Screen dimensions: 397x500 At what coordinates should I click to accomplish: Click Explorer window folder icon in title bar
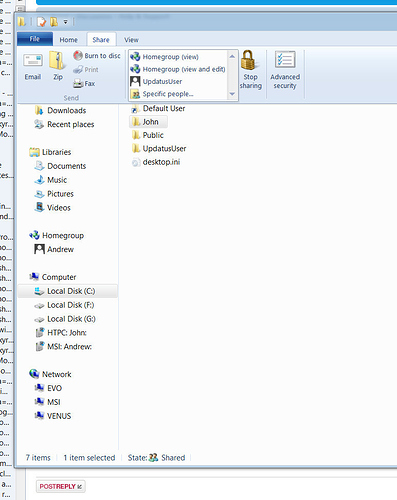pos(22,22)
